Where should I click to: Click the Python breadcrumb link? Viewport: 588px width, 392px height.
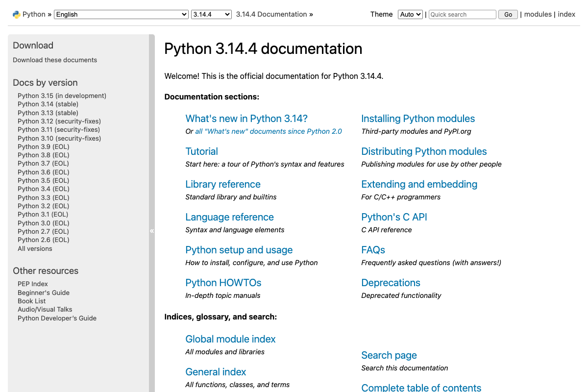click(x=34, y=14)
